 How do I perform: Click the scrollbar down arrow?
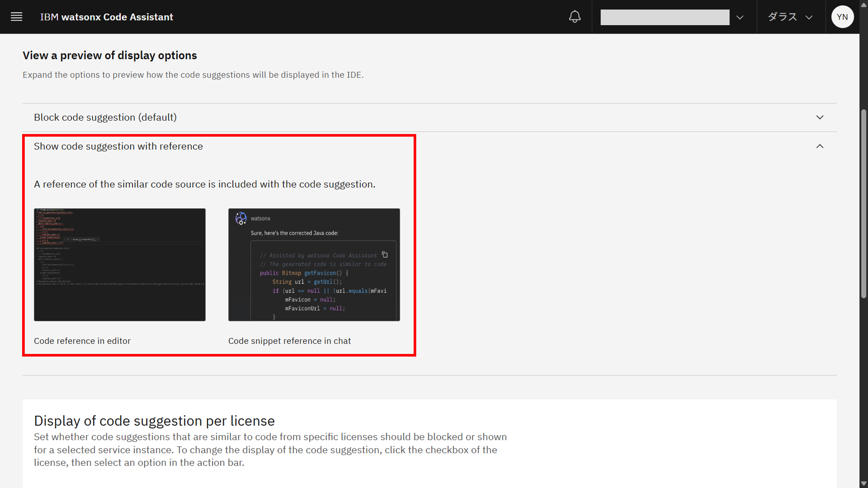click(x=864, y=484)
